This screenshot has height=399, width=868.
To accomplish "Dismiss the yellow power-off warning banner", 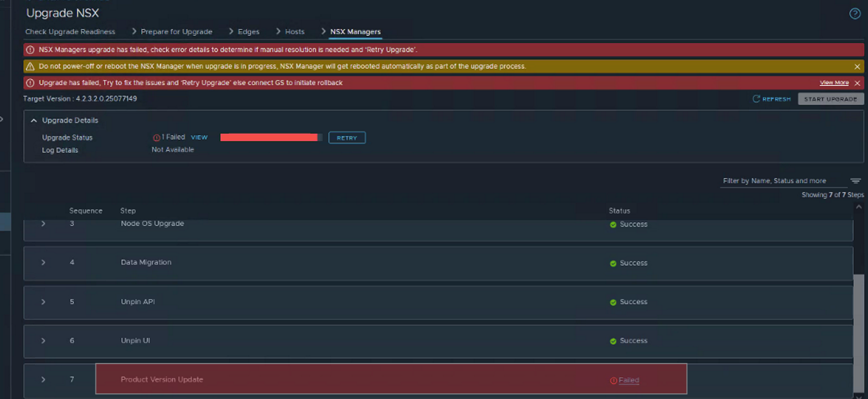I will click(857, 66).
